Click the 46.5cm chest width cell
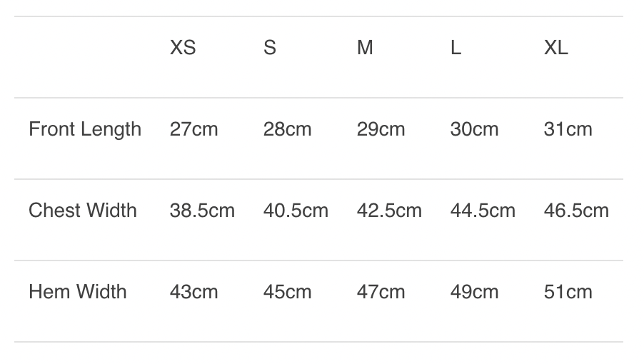 click(576, 211)
